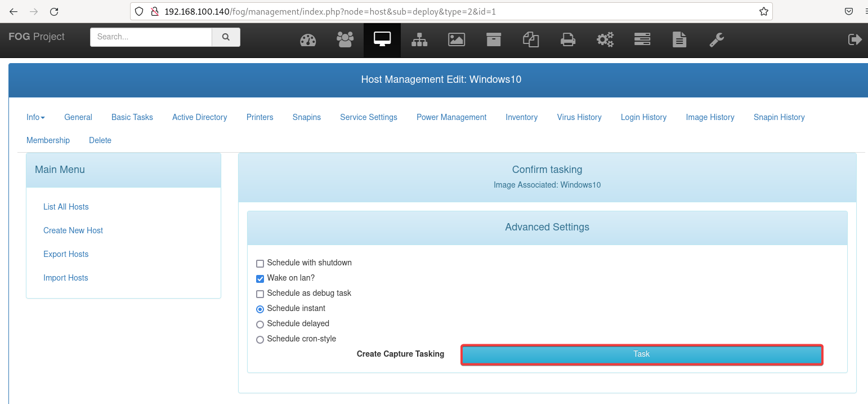This screenshot has width=868, height=404.
Task: Open the Users management icon
Action: [x=345, y=39]
